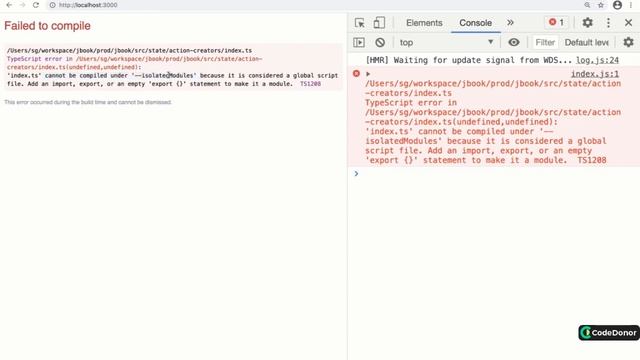Viewport: 640px width, 360px height.
Task: Clear the console
Action: pyautogui.click(x=380, y=42)
